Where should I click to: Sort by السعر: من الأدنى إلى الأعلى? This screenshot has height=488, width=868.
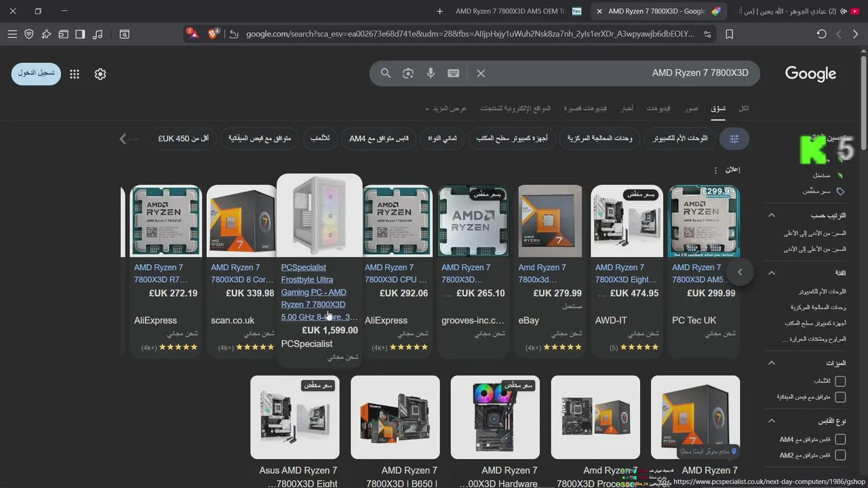pos(815,233)
